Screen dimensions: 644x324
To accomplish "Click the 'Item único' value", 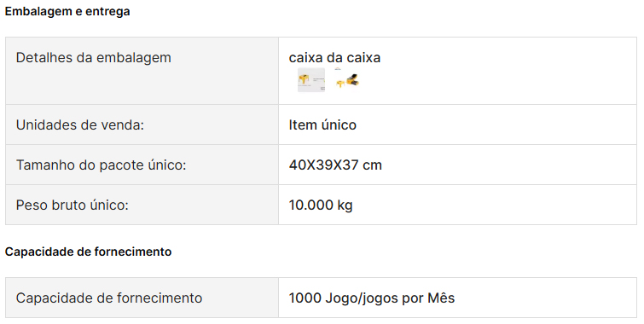I will click(x=322, y=124).
